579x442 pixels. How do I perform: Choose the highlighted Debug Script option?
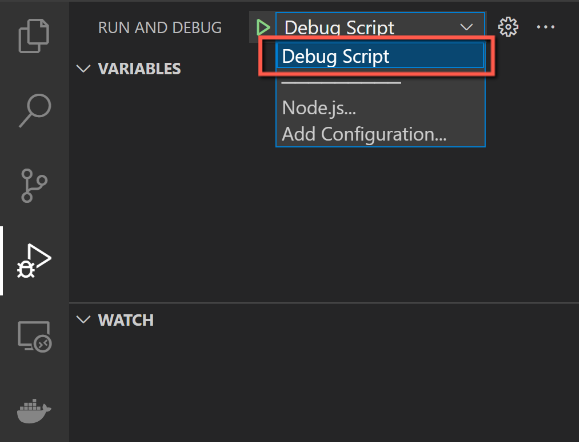click(380, 56)
